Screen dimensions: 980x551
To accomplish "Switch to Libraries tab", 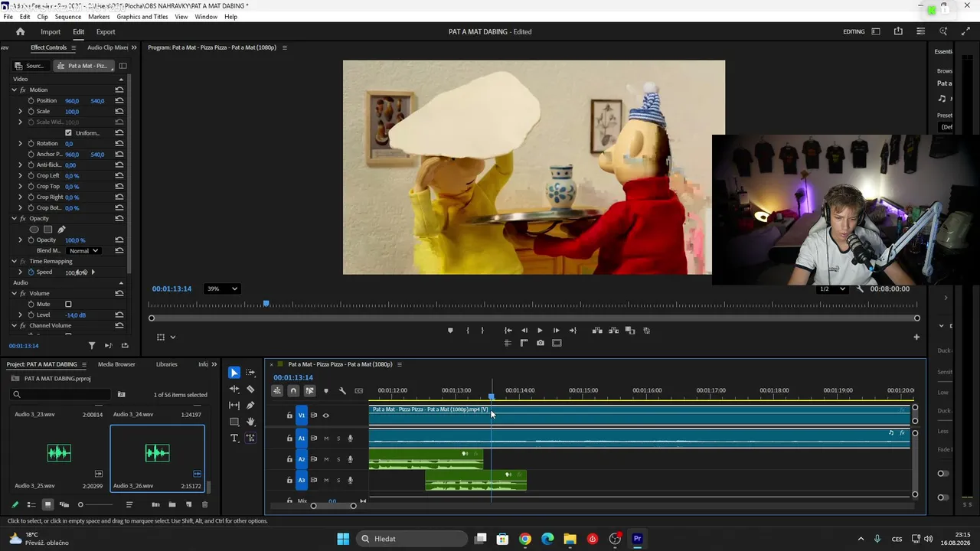I will pos(166,364).
